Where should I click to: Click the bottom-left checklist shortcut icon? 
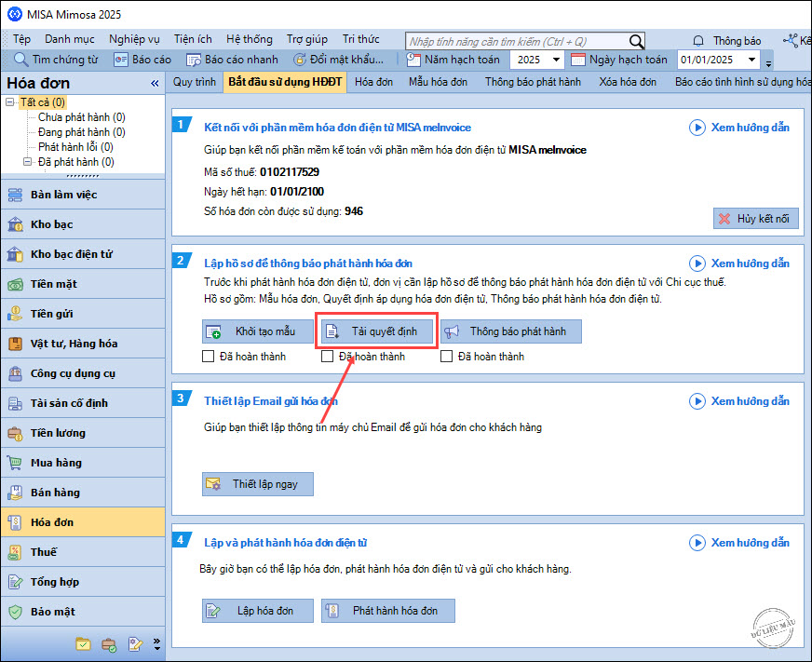(83, 644)
